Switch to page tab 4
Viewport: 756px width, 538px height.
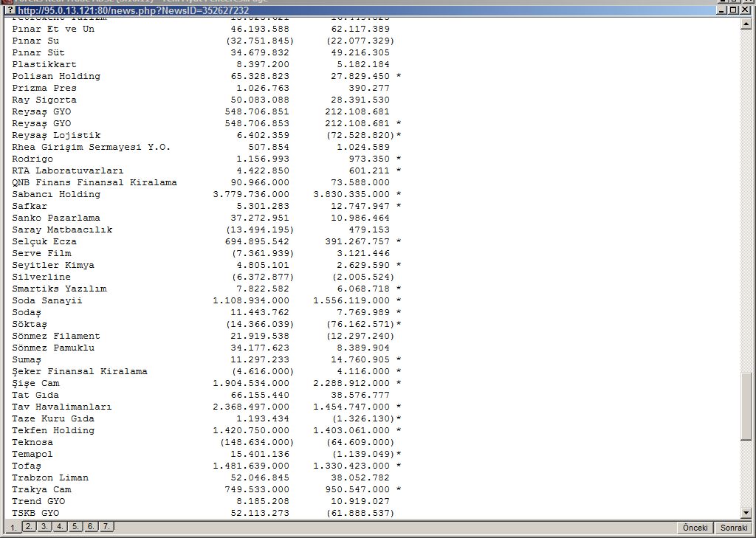(60, 526)
